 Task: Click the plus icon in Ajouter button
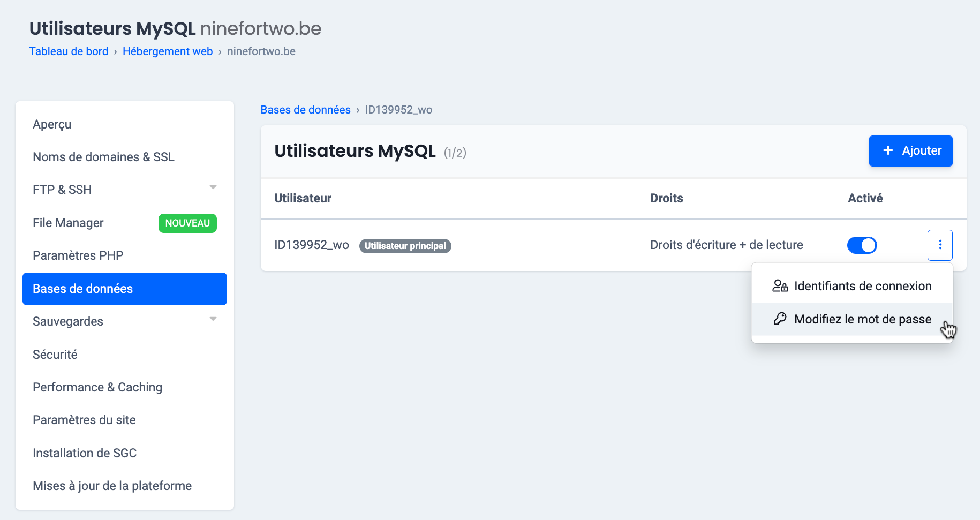coord(888,151)
